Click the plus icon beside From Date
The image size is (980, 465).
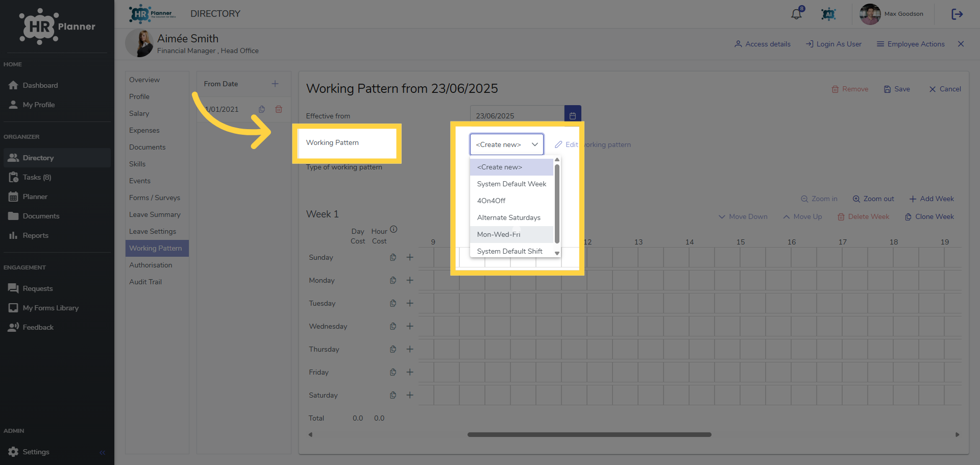coord(275,84)
